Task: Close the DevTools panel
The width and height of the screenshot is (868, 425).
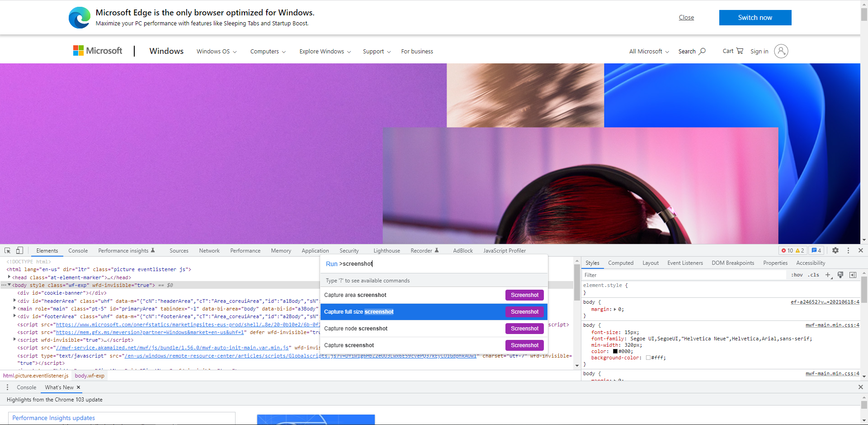Action: [861, 250]
